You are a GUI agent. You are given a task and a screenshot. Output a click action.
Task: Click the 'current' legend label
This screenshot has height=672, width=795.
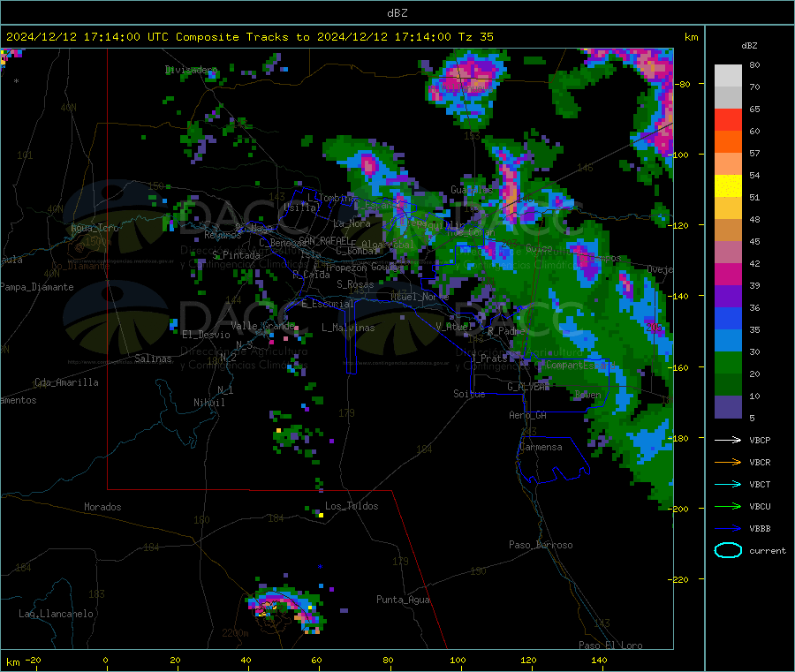(x=768, y=550)
